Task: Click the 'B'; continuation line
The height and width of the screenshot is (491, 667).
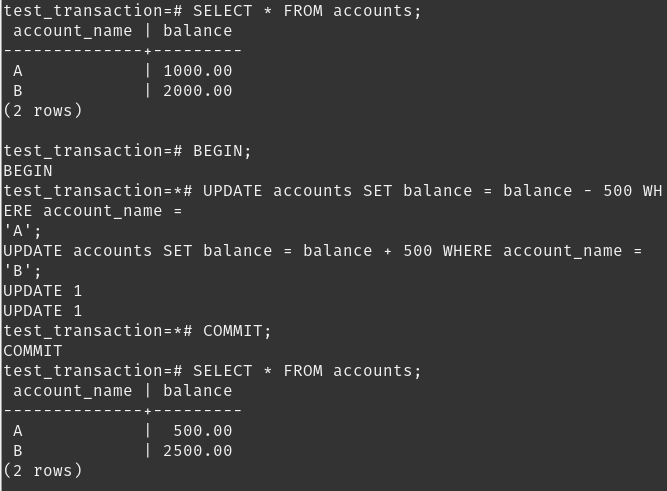Action: (23, 271)
